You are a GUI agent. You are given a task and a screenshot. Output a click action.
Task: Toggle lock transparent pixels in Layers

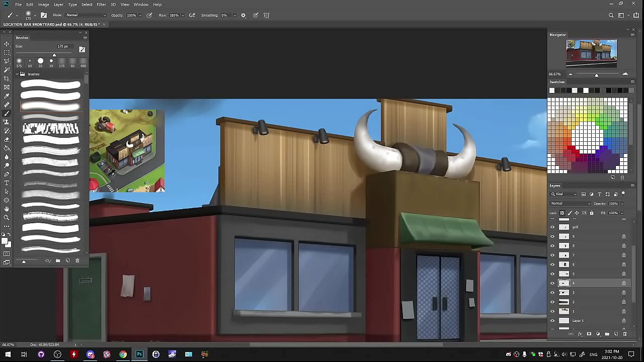point(562,213)
